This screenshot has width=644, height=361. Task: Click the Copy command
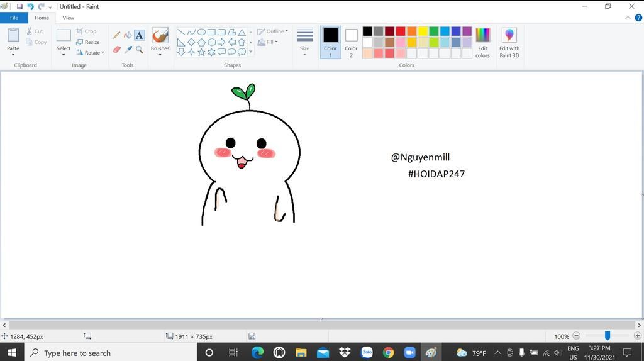36,42
